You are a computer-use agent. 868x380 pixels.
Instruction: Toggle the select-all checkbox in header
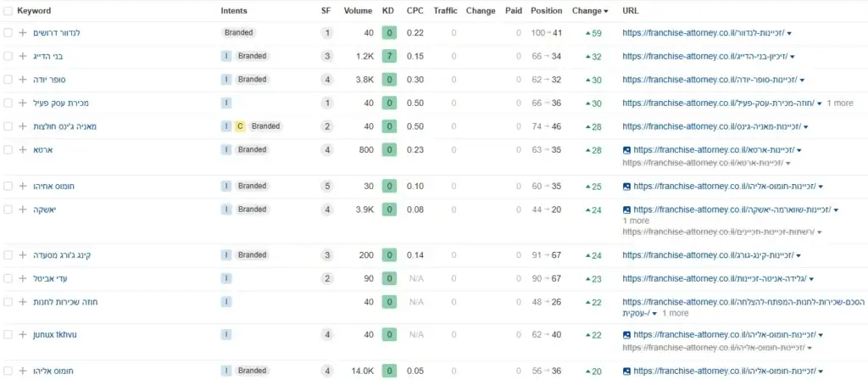(8, 10)
